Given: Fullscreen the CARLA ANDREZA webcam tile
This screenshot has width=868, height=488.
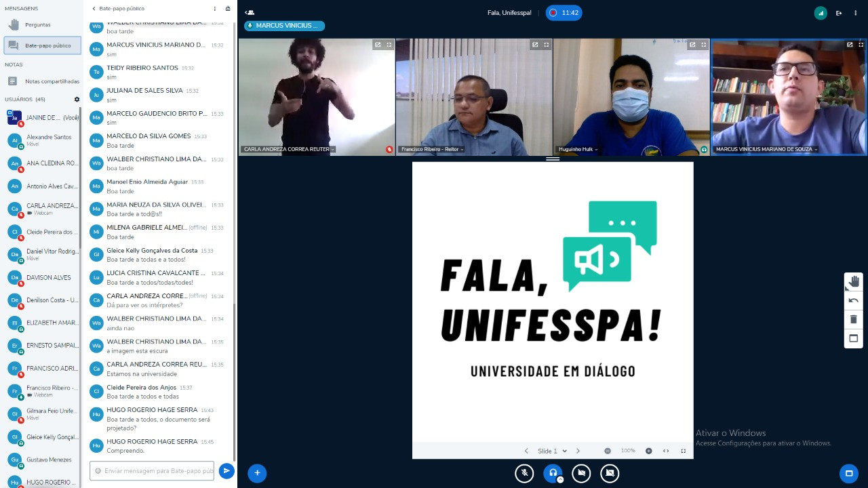Looking at the screenshot, I should tap(389, 45).
